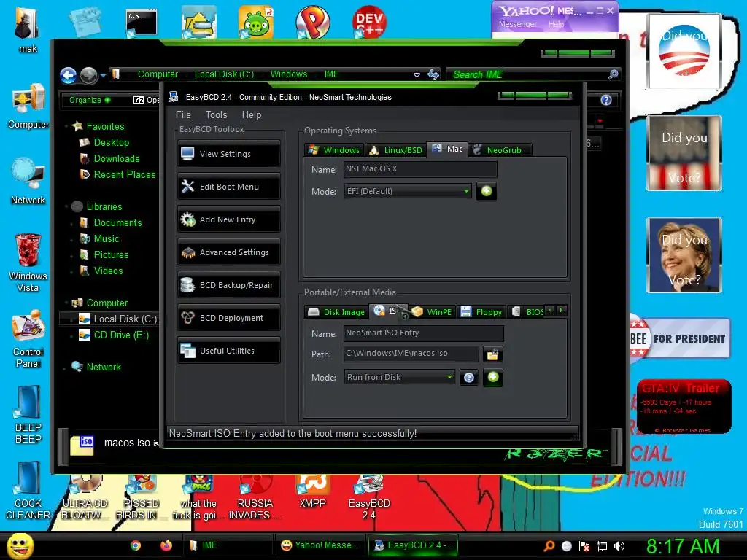Select Downloads under Favorites
Screen dimensions: 747x560
(x=116, y=158)
